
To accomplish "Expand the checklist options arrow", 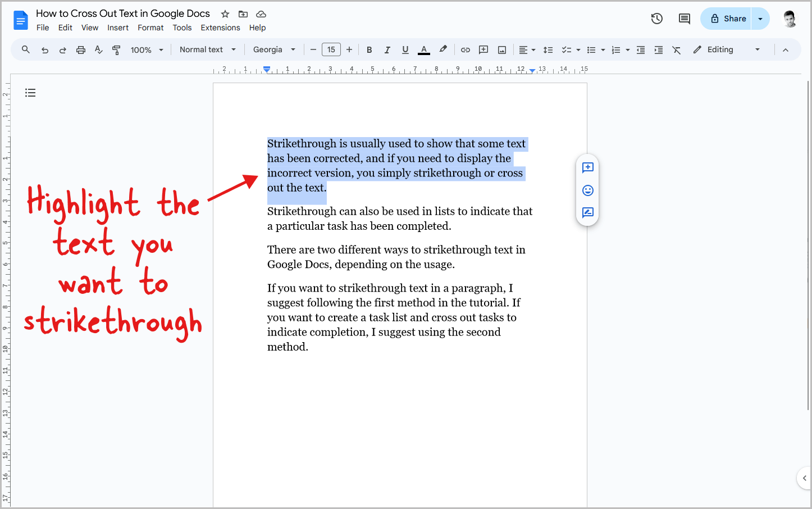I will (x=578, y=50).
